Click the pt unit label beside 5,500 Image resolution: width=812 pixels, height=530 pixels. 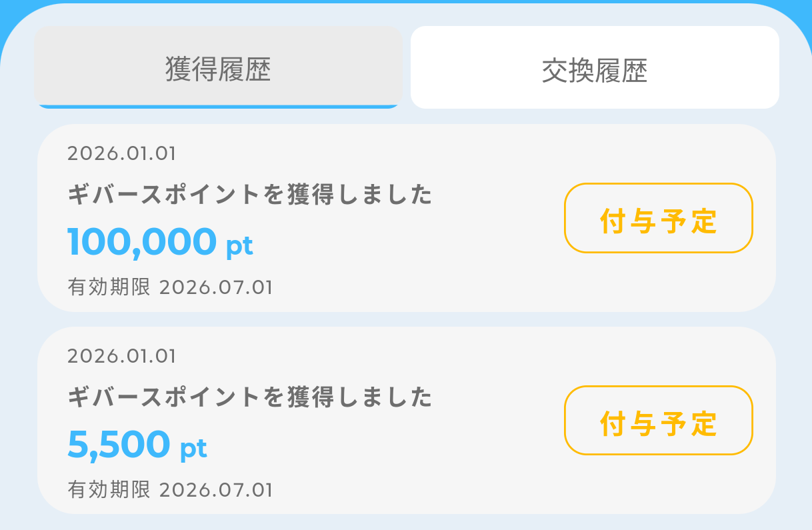pyautogui.click(x=193, y=448)
